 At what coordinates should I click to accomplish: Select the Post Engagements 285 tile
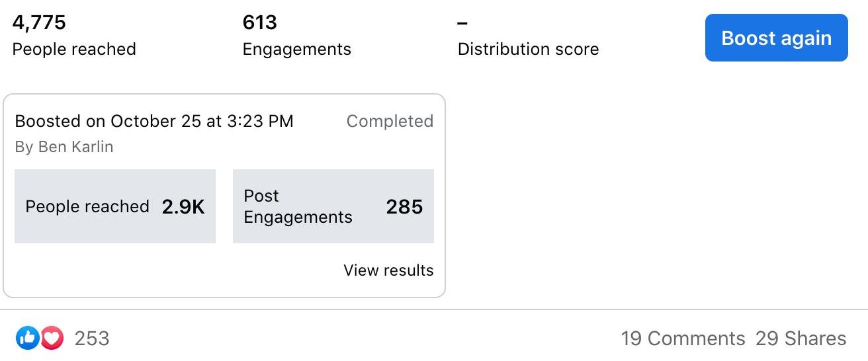pyautogui.click(x=333, y=206)
